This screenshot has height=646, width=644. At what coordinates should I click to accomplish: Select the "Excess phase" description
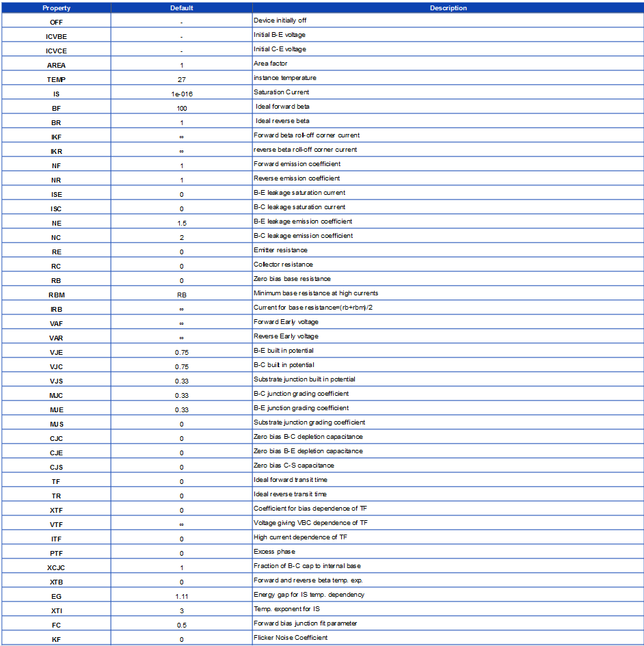click(x=274, y=551)
